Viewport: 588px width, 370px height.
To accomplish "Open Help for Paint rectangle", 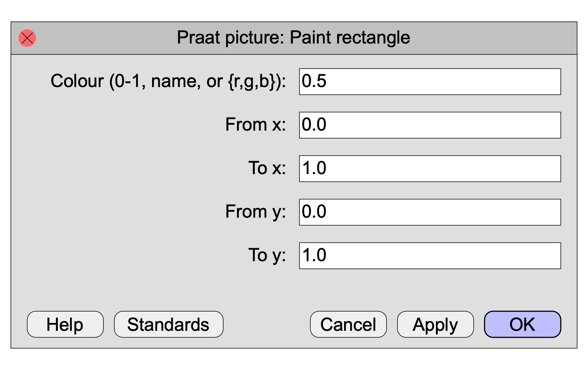I will (x=65, y=324).
